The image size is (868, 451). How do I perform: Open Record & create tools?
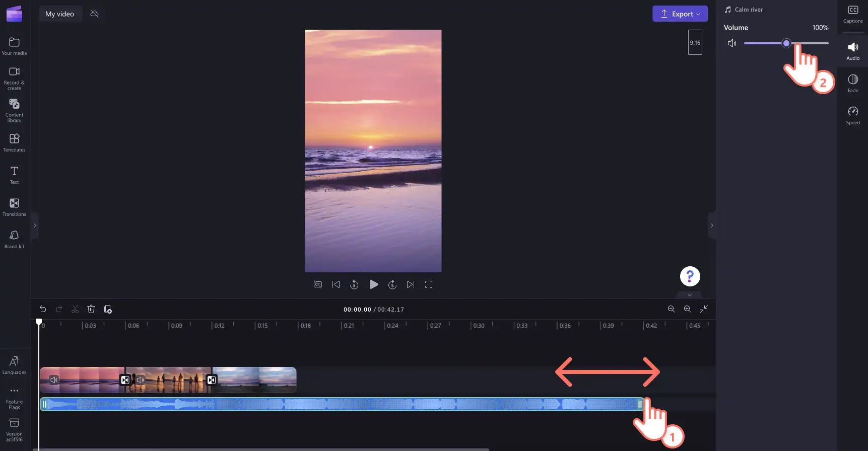[x=14, y=78]
